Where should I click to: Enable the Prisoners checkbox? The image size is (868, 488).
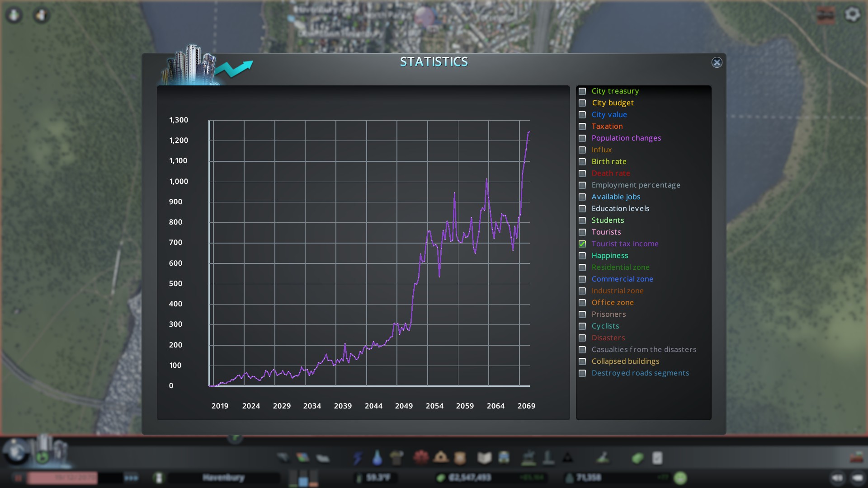pos(582,314)
